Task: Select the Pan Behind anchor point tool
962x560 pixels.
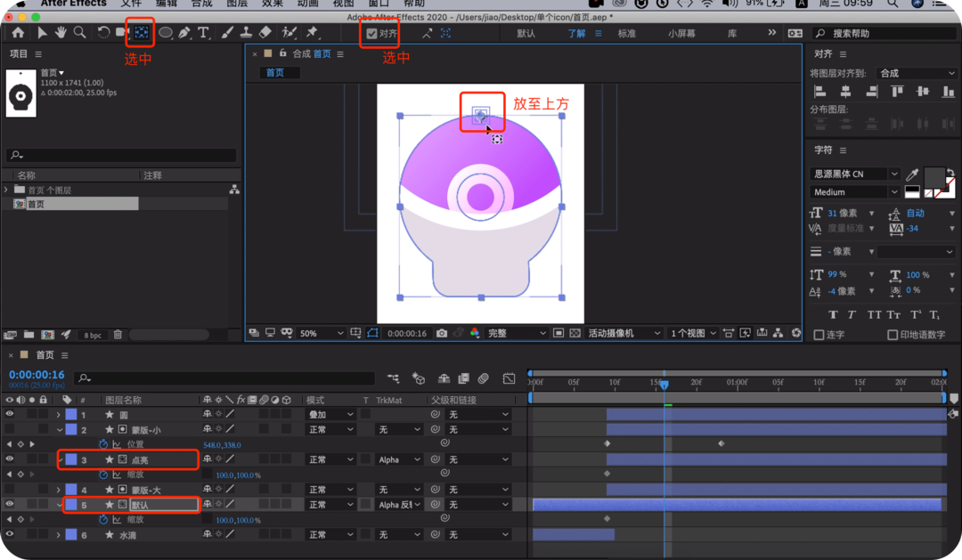Action: (141, 33)
